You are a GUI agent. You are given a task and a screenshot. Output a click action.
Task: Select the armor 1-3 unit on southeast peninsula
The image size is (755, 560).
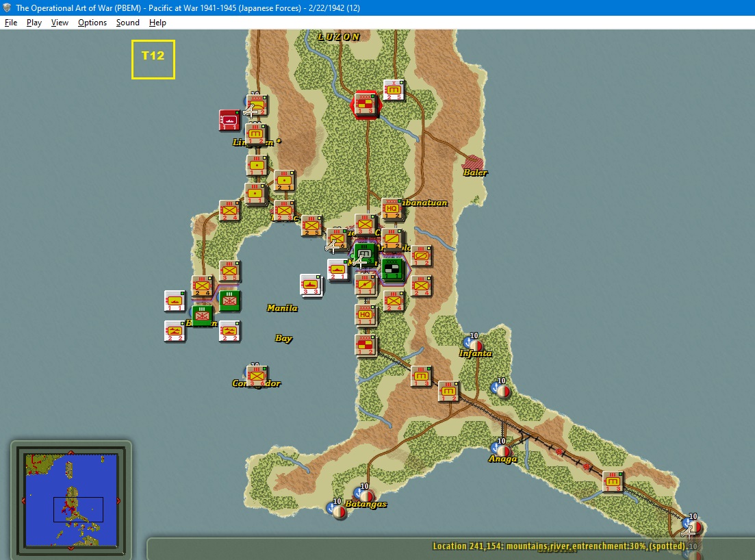click(613, 481)
